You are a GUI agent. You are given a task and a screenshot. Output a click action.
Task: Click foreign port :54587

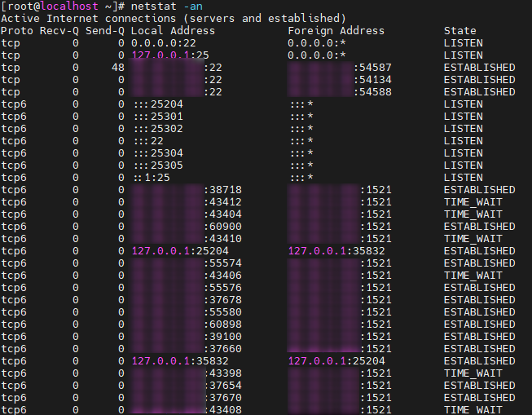pyautogui.click(x=372, y=68)
